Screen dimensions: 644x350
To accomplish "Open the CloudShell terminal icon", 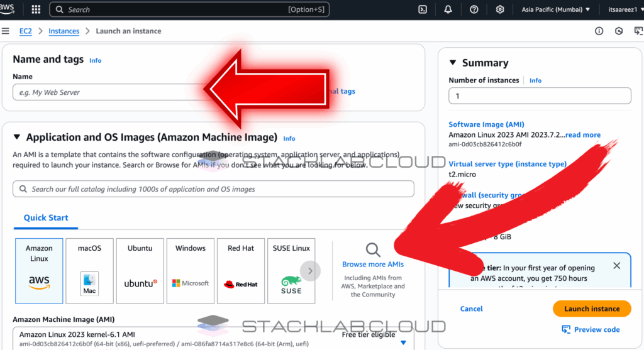I will click(x=423, y=9).
